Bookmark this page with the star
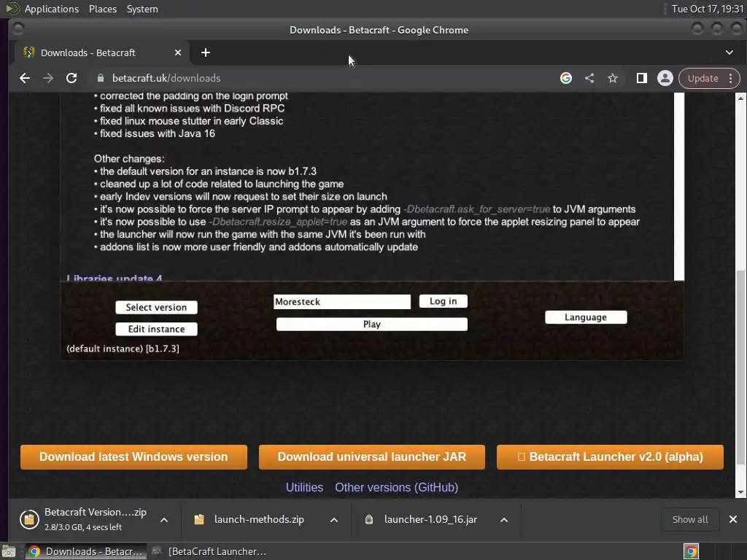This screenshot has width=747, height=560. [613, 78]
